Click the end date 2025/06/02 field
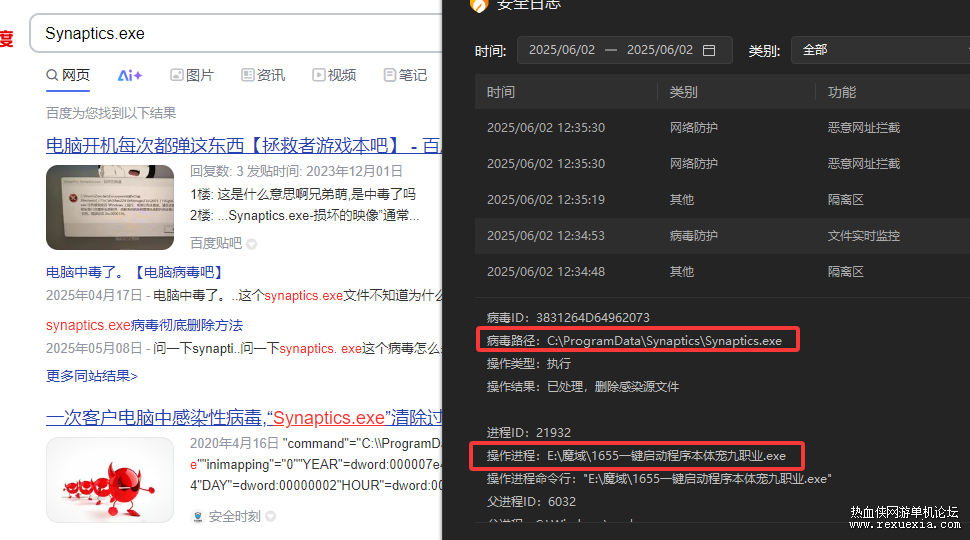 click(660, 50)
